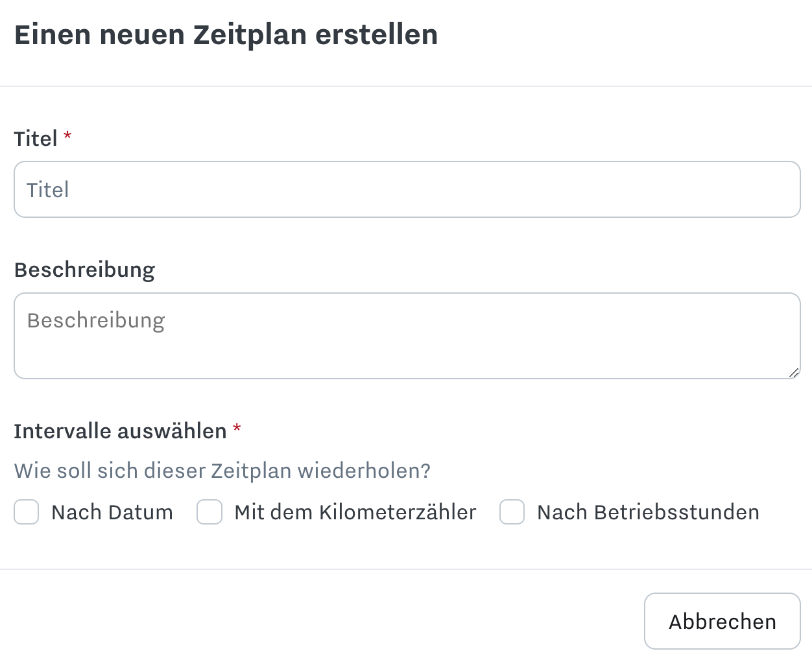The height and width of the screenshot is (660, 812).
Task: Check the Nach Betriebsstunden box
Action: click(x=512, y=512)
